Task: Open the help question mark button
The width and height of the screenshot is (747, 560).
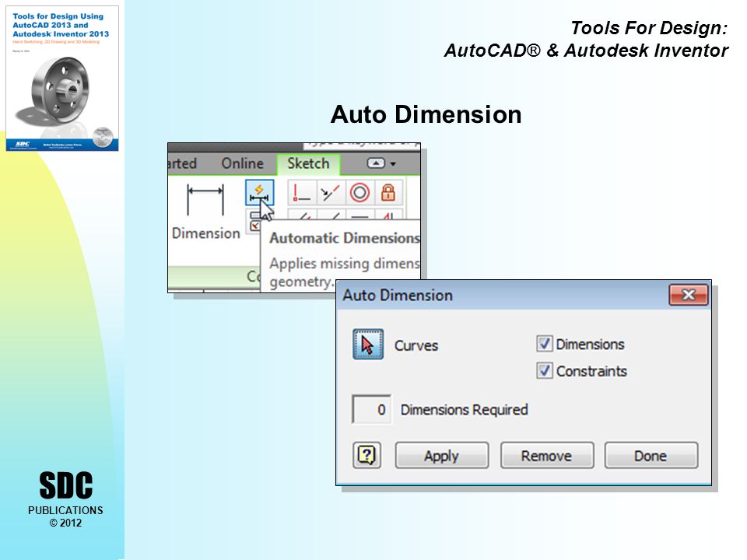Action: [366, 456]
